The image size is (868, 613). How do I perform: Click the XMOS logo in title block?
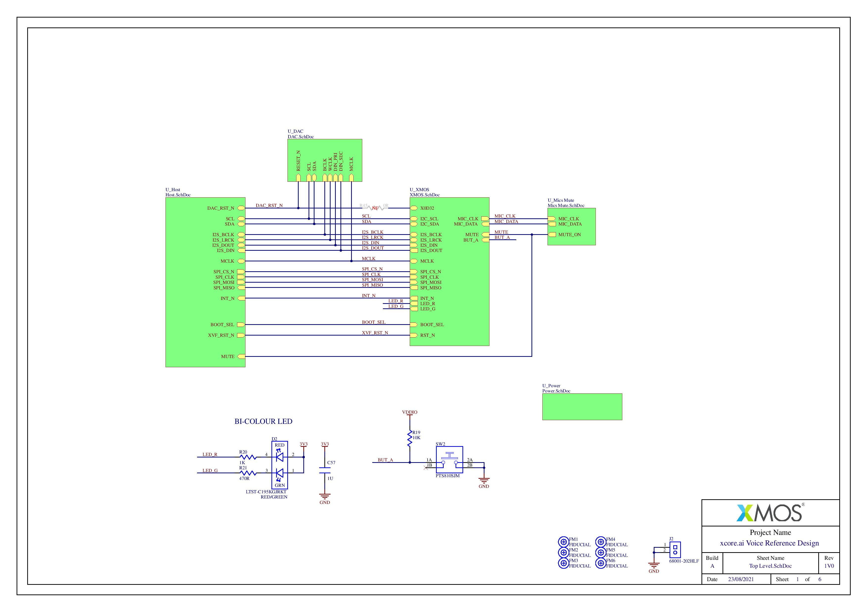(x=770, y=513)
